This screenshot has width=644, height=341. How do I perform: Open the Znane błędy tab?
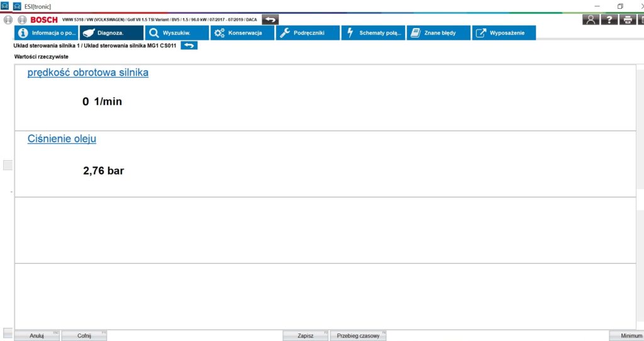438,33
